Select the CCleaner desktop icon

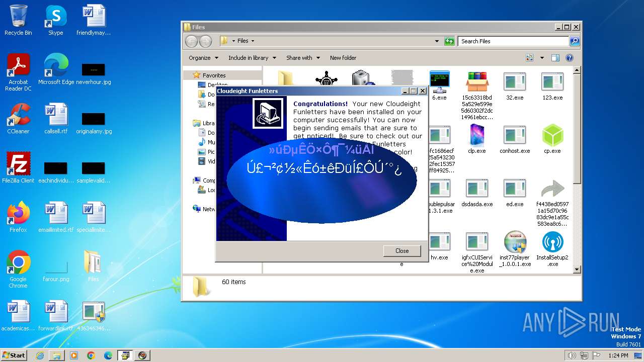18,119
